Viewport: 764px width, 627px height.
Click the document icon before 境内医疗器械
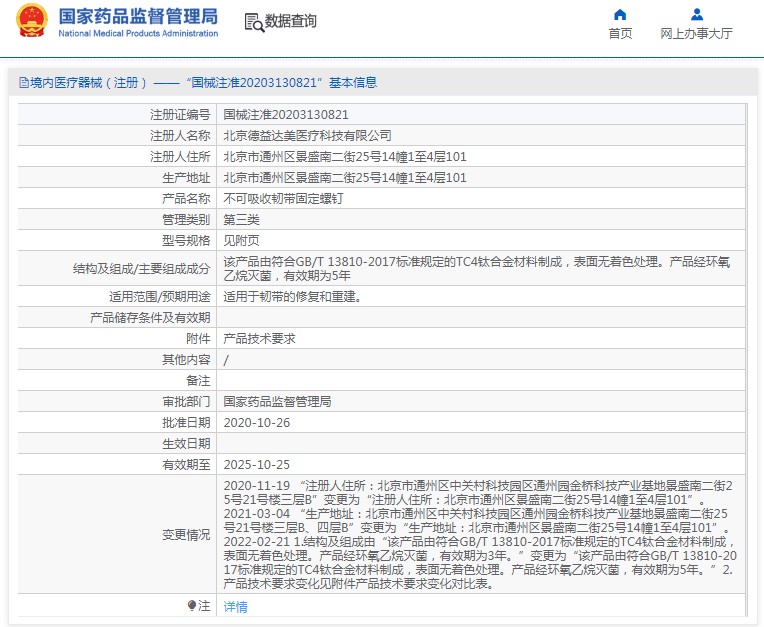pyautogui.click(x=23, y=82)
